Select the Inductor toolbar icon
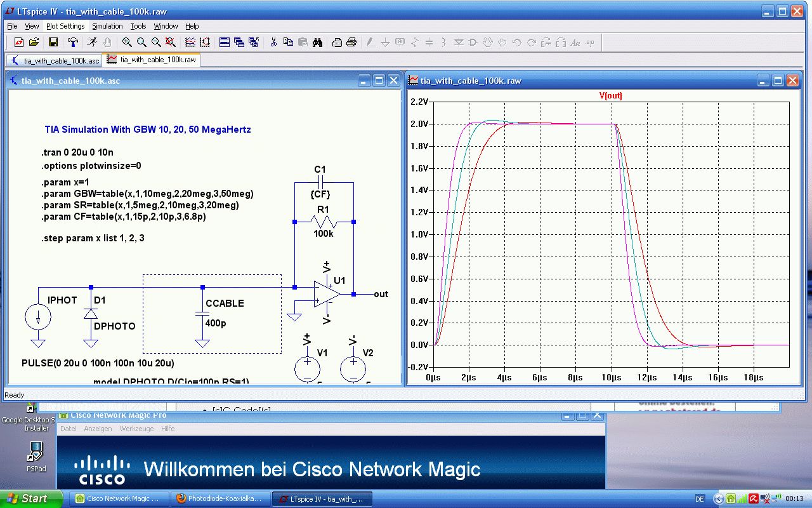The height and width of the screenshot is (508, 812). coord(444,43)
